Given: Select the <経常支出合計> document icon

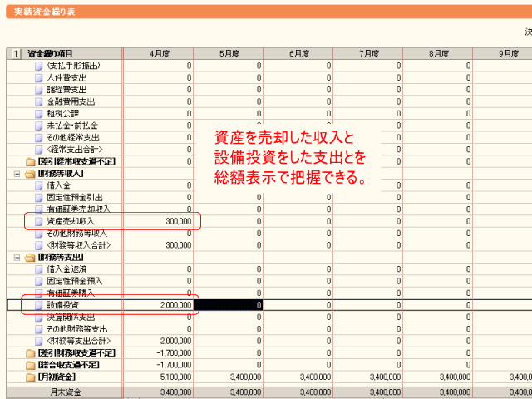Looking at the screenshot, I should click(x=39, y=150).
